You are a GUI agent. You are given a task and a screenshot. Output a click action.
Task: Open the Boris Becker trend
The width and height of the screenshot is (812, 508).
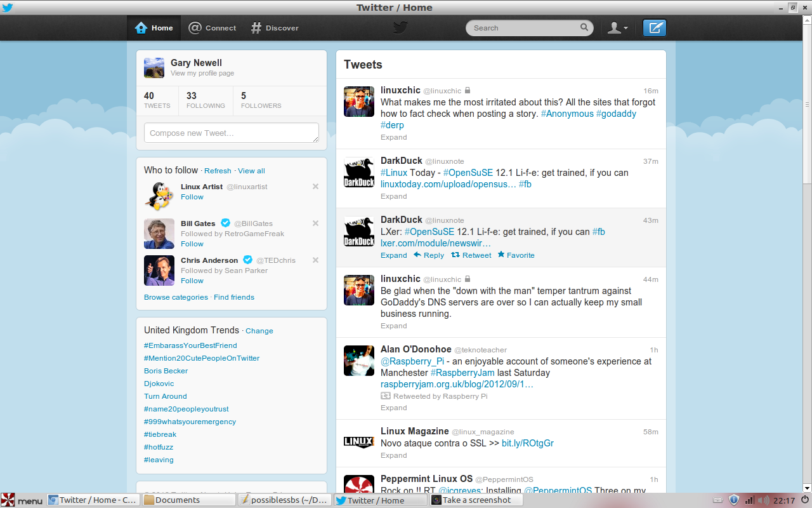[166, 371]
